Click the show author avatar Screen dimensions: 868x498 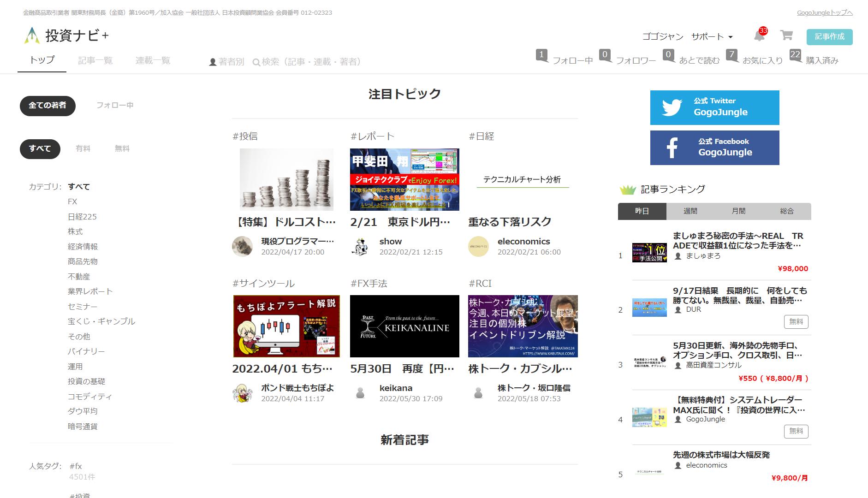360,247
